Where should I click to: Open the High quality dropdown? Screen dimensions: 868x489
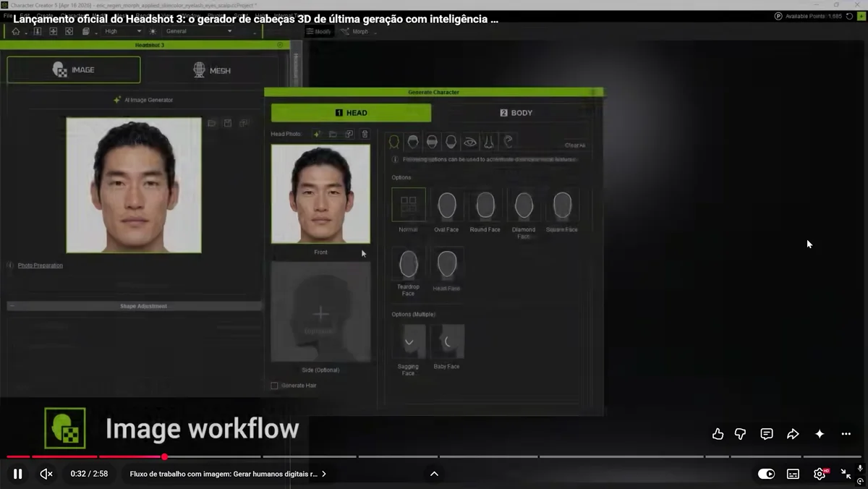[122, 32]
